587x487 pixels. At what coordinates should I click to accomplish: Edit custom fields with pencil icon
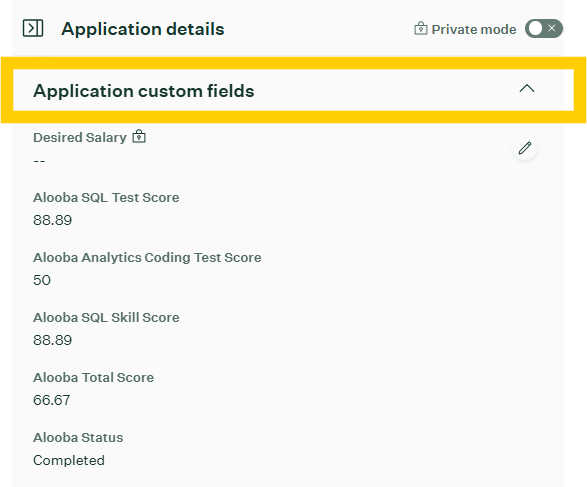525,148
